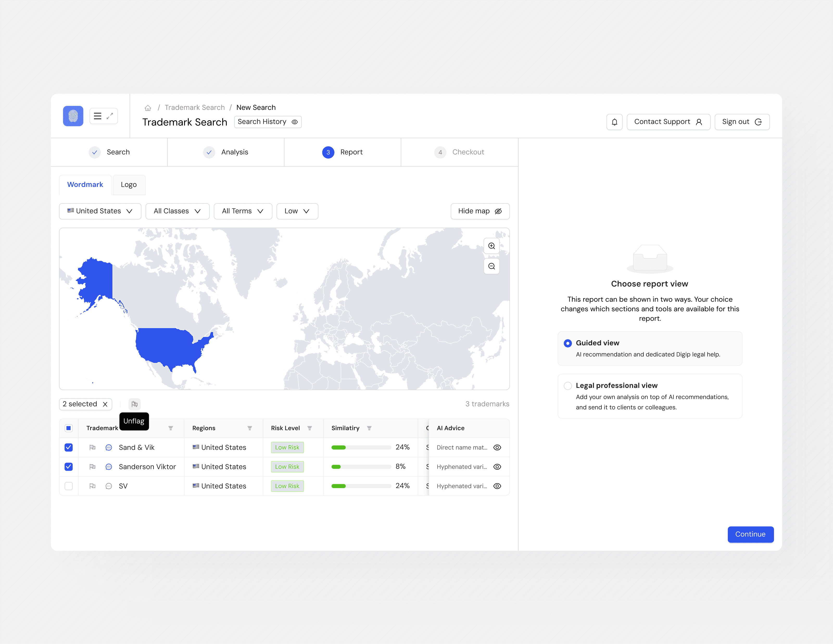The height and width of the screenshot is (644, 833).
Task: Click the fingerprint app logo
Action: pos(73,116)
